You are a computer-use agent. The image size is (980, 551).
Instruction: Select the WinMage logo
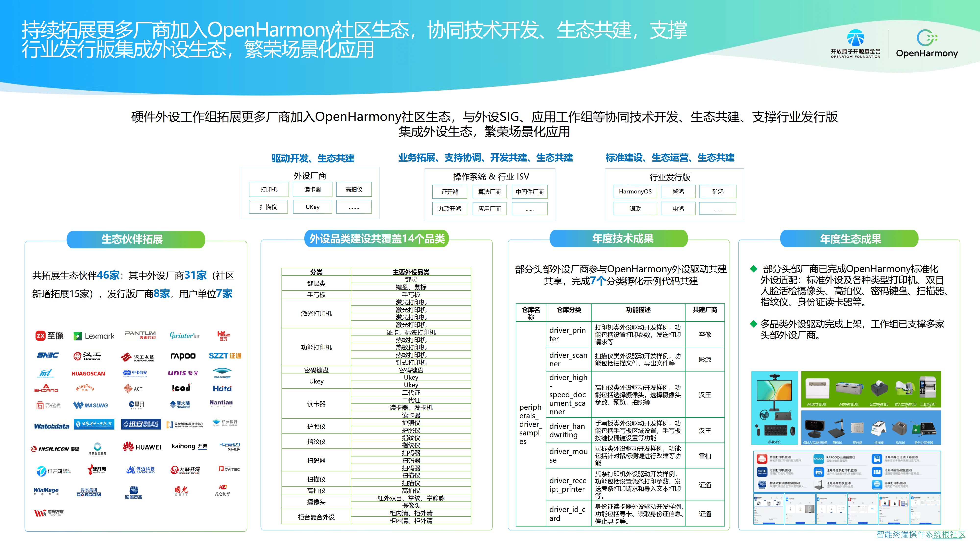pyautogui.click(x=46, y=491)
